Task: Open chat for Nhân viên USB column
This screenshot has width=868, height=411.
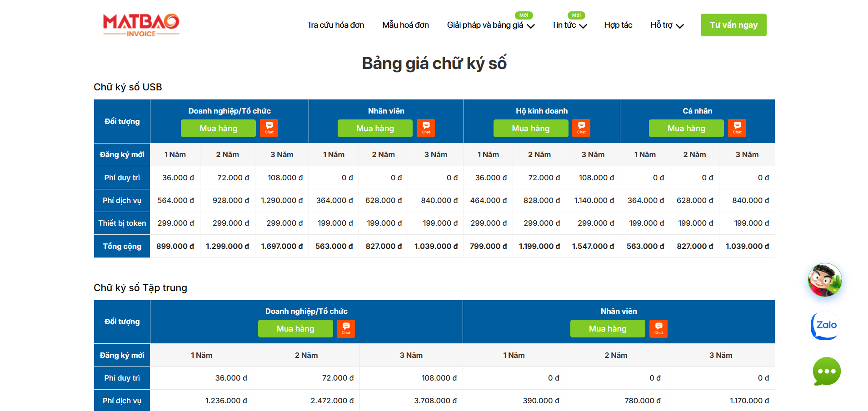Action: tap(426, 128)
